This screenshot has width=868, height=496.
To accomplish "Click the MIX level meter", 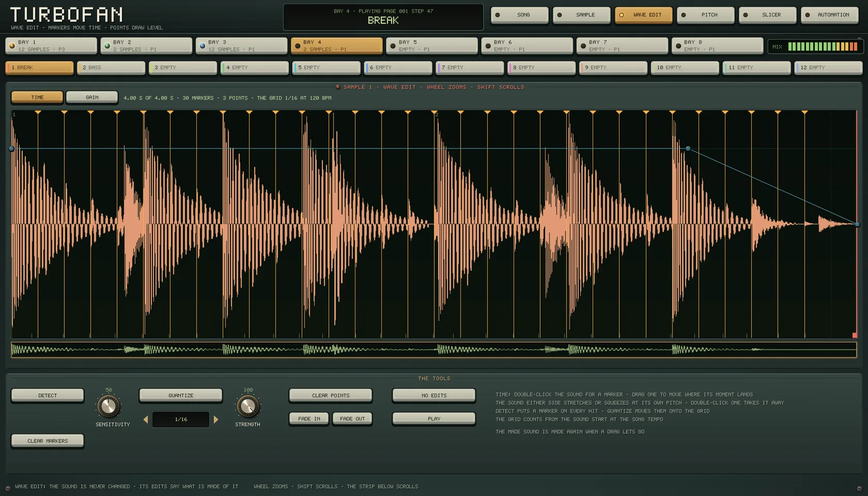I will click(x=815, y=47).
